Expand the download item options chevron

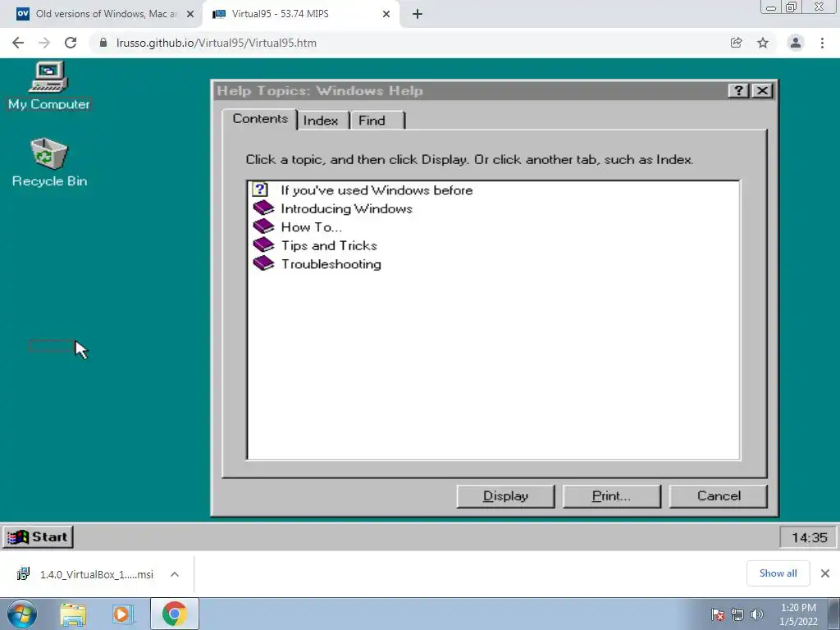tap(175, 574)
